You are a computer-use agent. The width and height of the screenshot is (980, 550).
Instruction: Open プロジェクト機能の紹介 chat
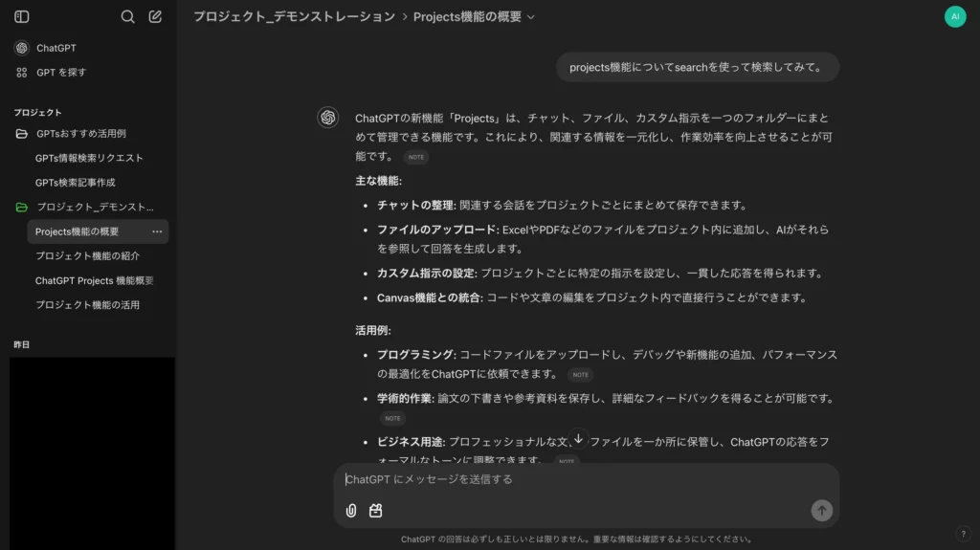[87, 255]
